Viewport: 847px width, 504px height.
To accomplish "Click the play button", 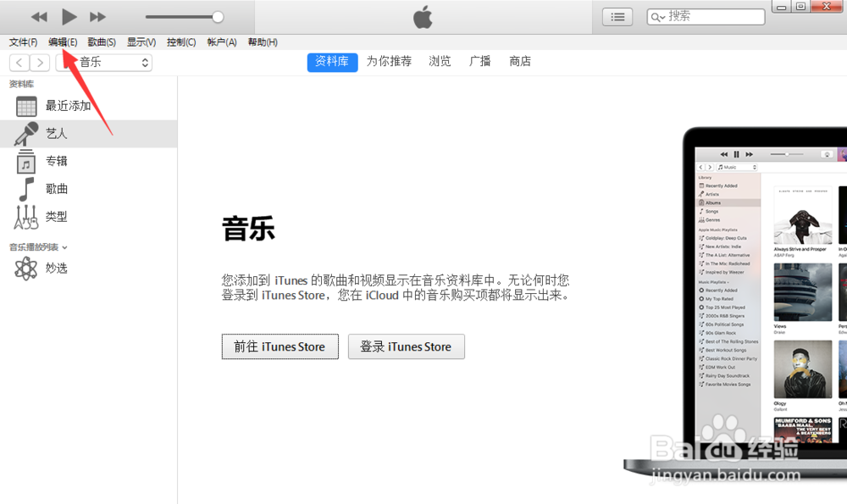I will point(69,17).
